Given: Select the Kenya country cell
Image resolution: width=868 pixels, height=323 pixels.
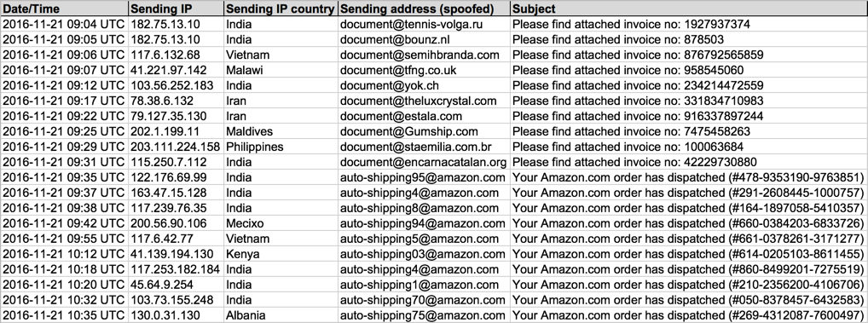Looking at the screenshot, I should pos(281,254).
